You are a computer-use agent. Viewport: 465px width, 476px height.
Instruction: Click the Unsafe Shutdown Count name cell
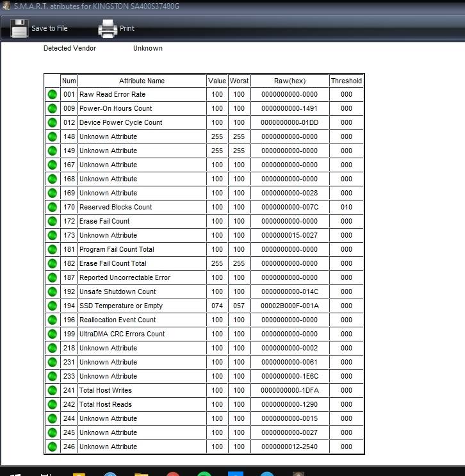142,291
